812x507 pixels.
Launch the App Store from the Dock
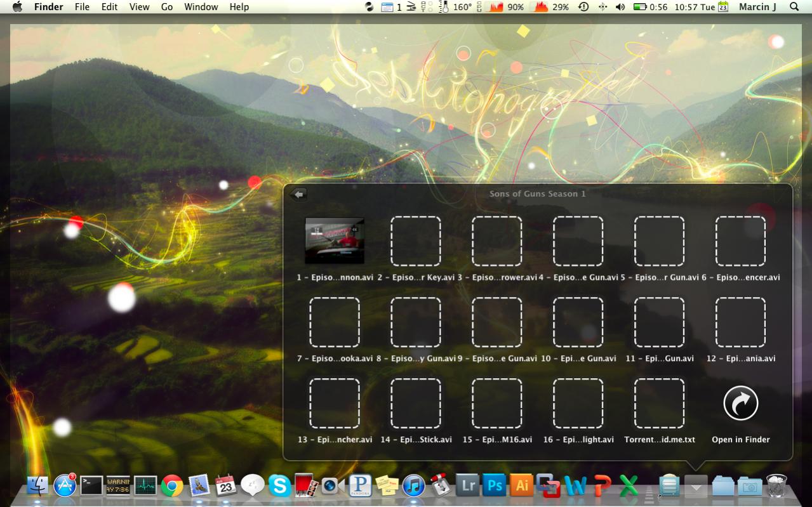pos(65,485)
